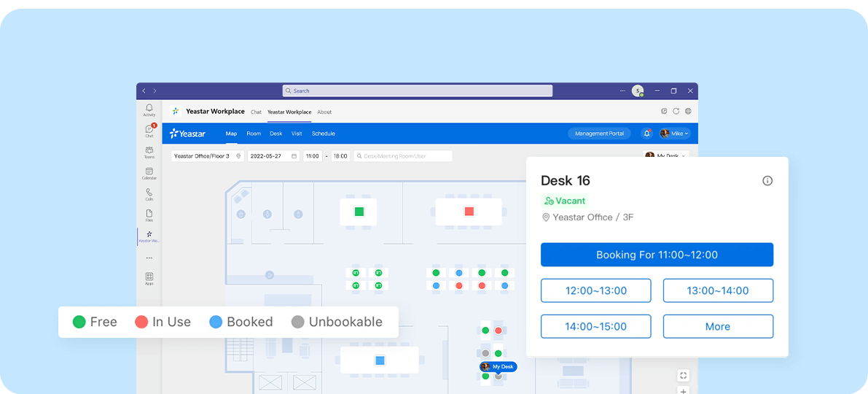
Task: Click the Yeastar Office / 3F location text
Action: point(593,217)
